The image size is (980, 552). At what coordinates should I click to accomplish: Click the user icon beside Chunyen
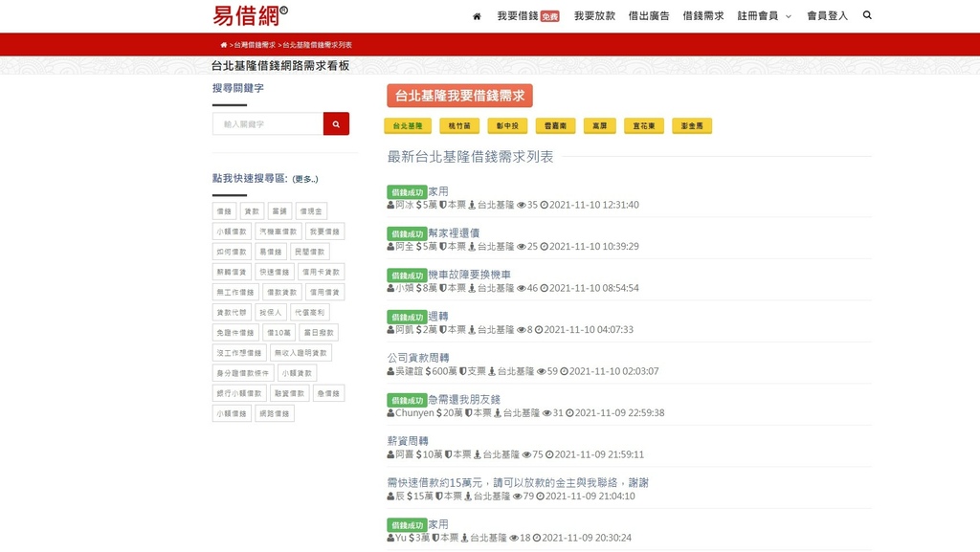coord(390,412)
